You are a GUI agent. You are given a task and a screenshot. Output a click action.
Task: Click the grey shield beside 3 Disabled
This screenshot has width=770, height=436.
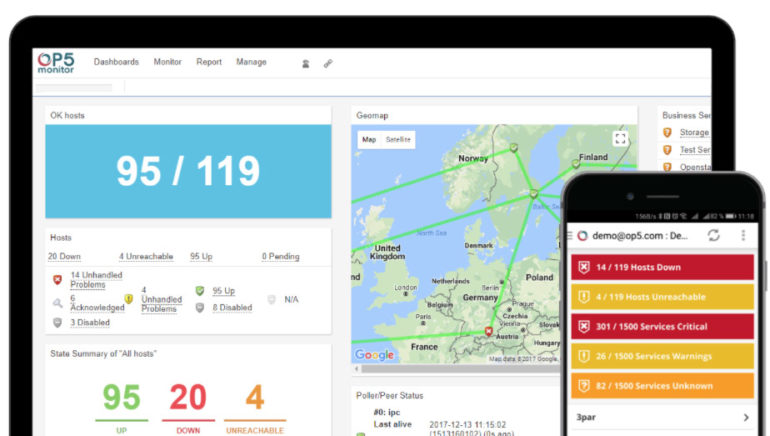tap(57, 322)
